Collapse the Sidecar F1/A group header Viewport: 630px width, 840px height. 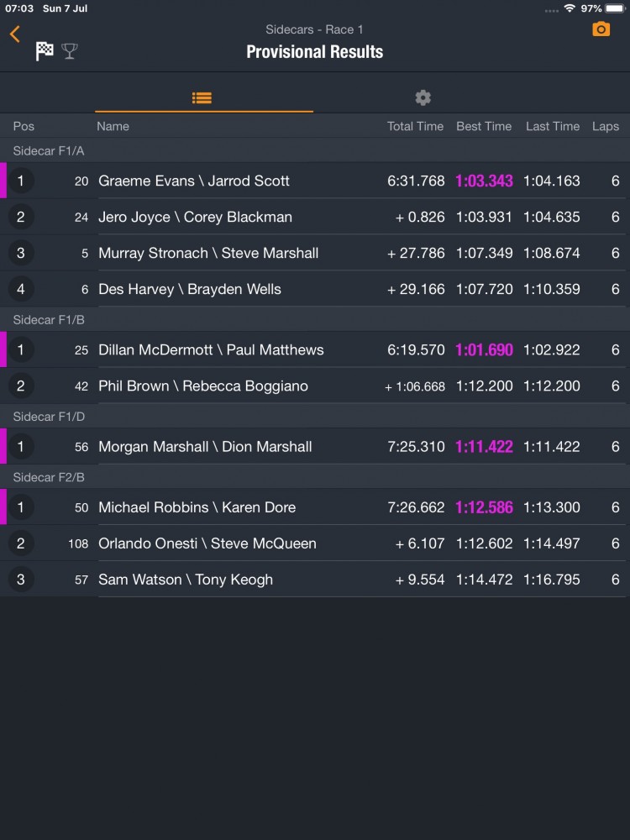pos(49,151)
